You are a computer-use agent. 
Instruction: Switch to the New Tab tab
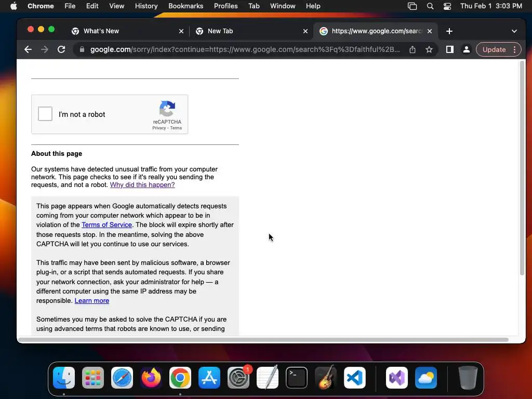click(251, 31)
